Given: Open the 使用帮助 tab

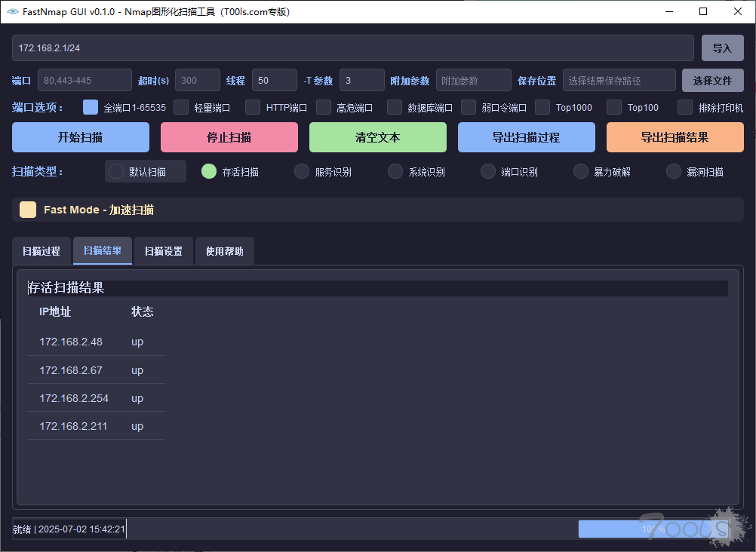Looking at the screenshot, I should (x=225, y=250).
